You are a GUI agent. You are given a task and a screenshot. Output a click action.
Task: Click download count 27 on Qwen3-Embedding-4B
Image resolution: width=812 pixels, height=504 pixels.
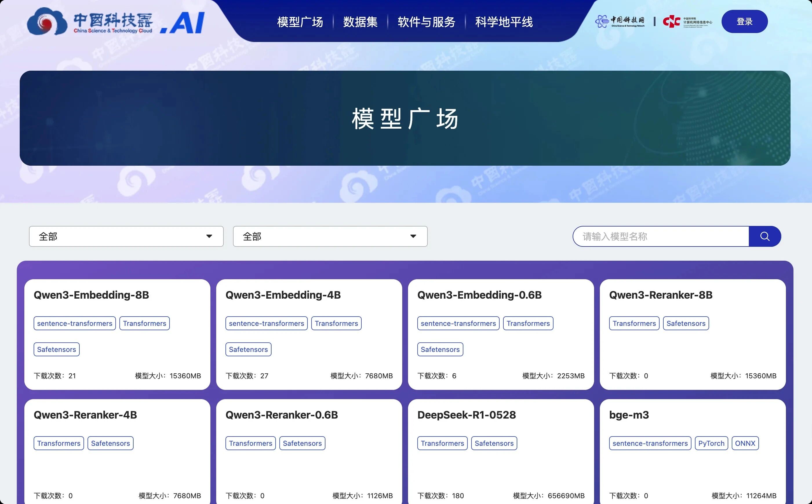(247, 376)
